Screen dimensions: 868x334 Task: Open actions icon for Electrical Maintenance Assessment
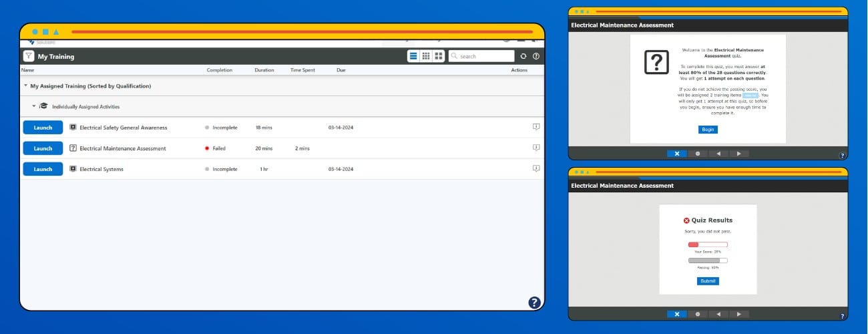pos(535,148)
